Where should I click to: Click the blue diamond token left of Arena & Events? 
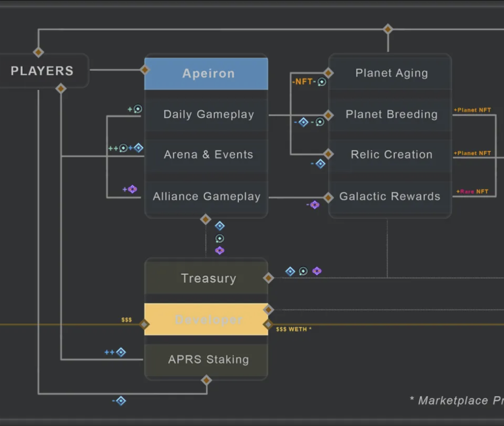pos(138,148)
